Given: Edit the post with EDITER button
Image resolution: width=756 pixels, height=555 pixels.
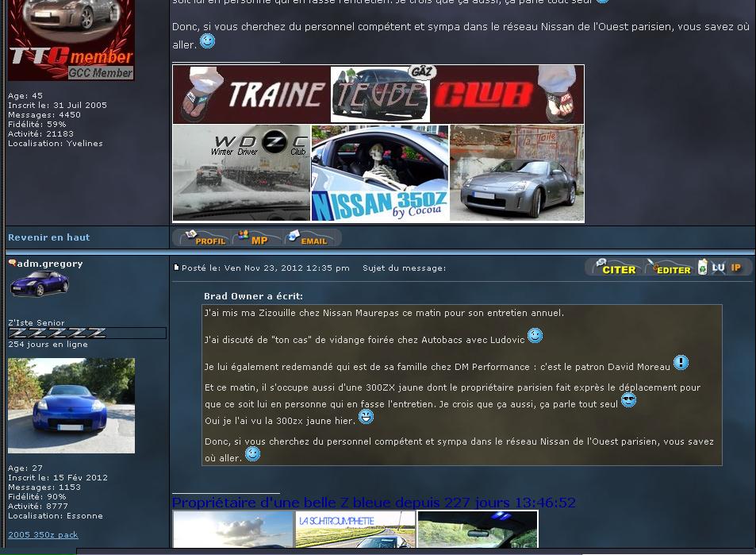Looking at the screenshot, I should click(x=669, y=268).
